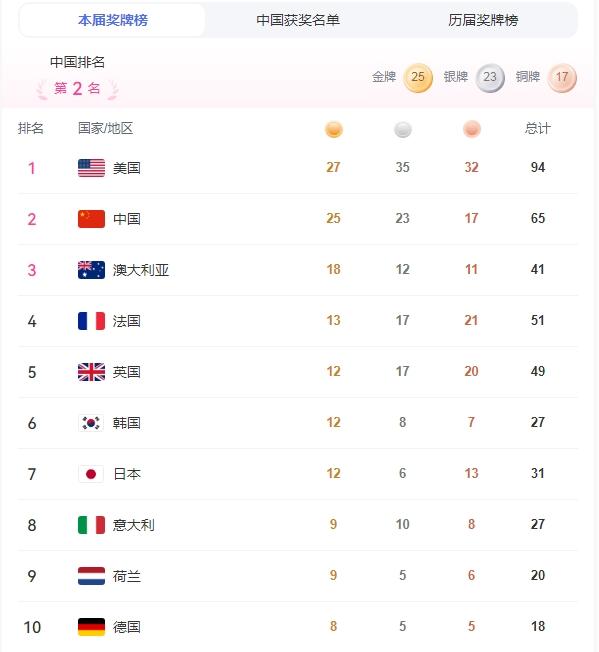599x652 pixels.
Task: Click China's silver medal badge showing 23
Action: [490, 77]
